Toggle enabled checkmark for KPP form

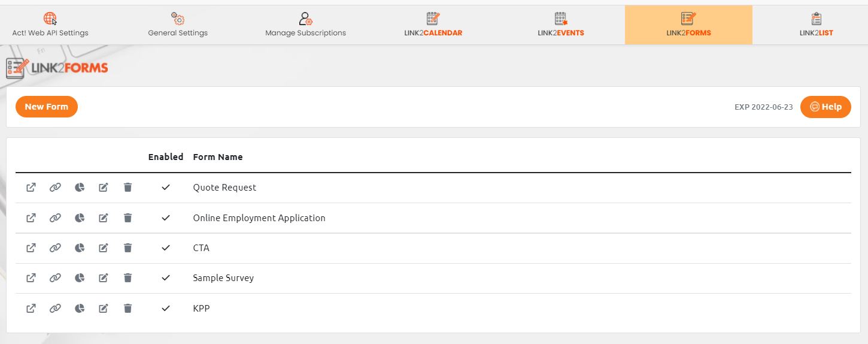click(166, 309)
